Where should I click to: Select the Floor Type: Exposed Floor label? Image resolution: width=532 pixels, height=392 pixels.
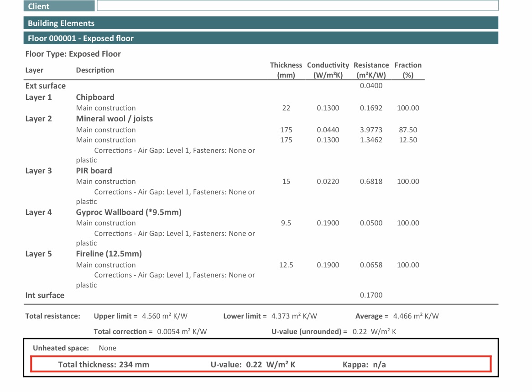click(73, 54)
